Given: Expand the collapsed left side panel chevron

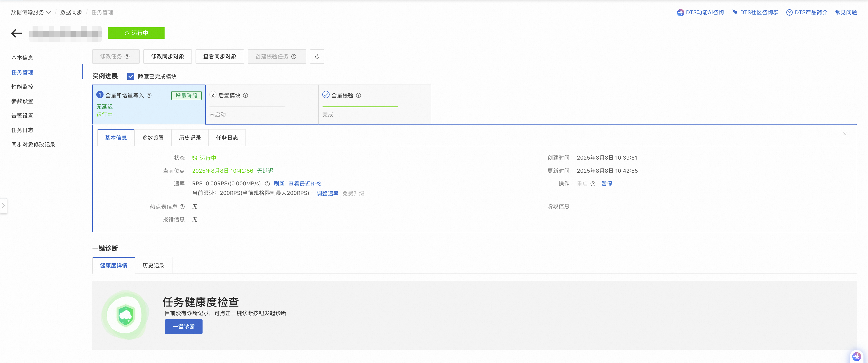Looking at the screenshot, I should point(3,206).
